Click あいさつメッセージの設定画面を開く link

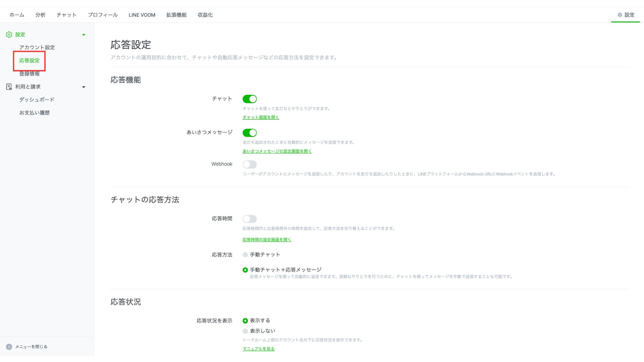tap(277, 151)
